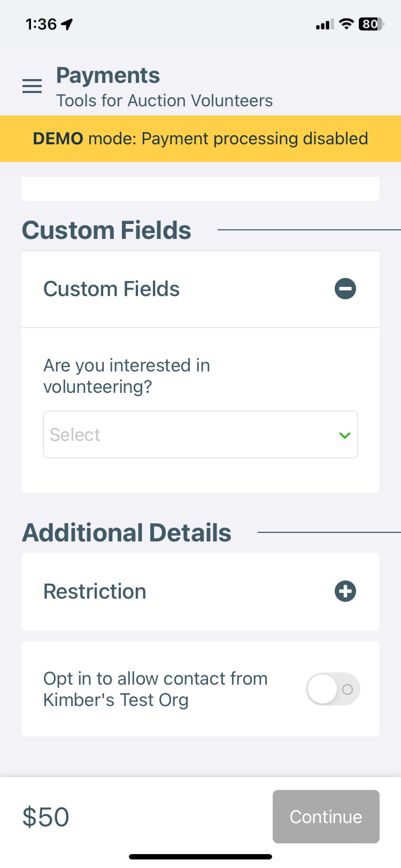Expand Restriction using the plus icon

tap(345, 592)
